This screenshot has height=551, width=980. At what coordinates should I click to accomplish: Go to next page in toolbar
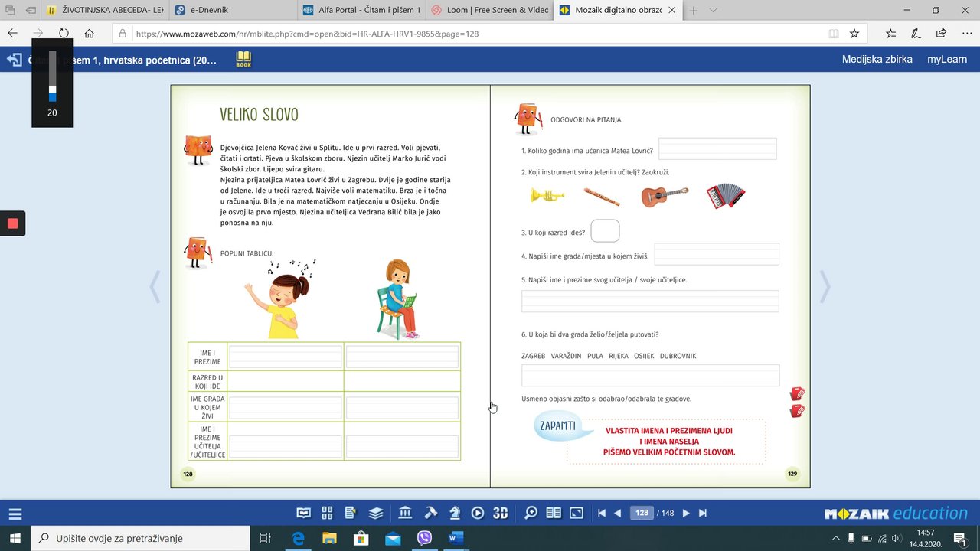pyautogui.click(x=686, y=513)
